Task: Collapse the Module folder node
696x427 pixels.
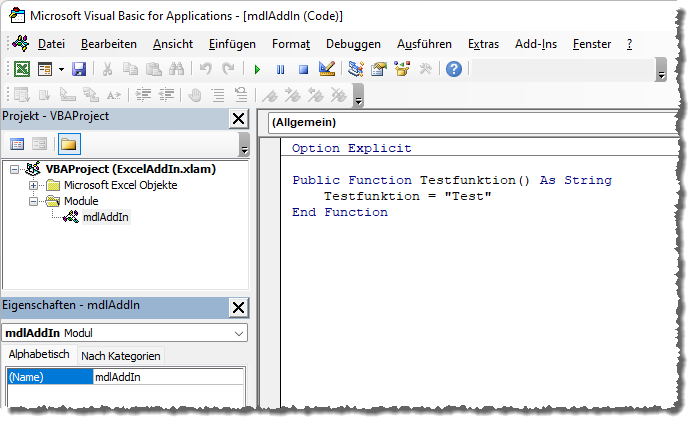Action: 33,201
